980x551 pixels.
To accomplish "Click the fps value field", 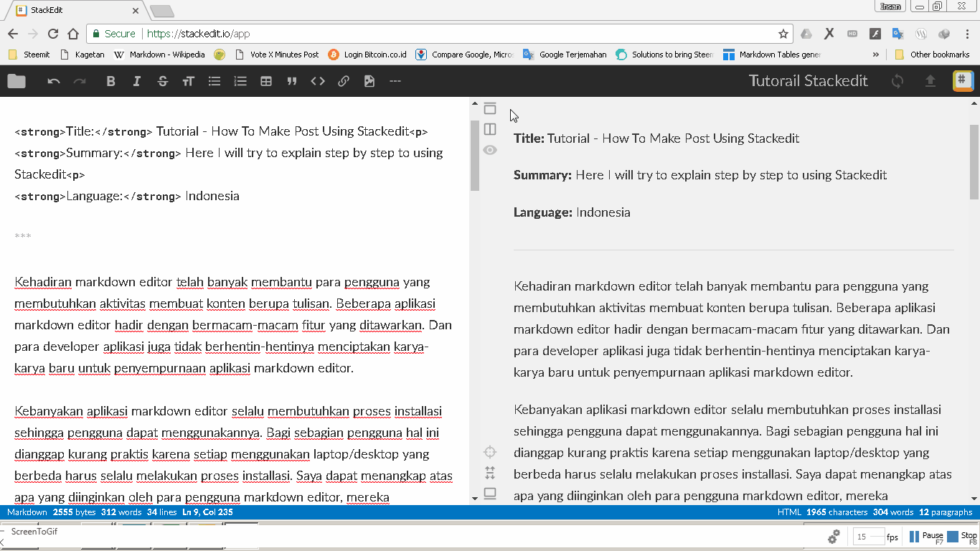I will click(x=868, y=537).
